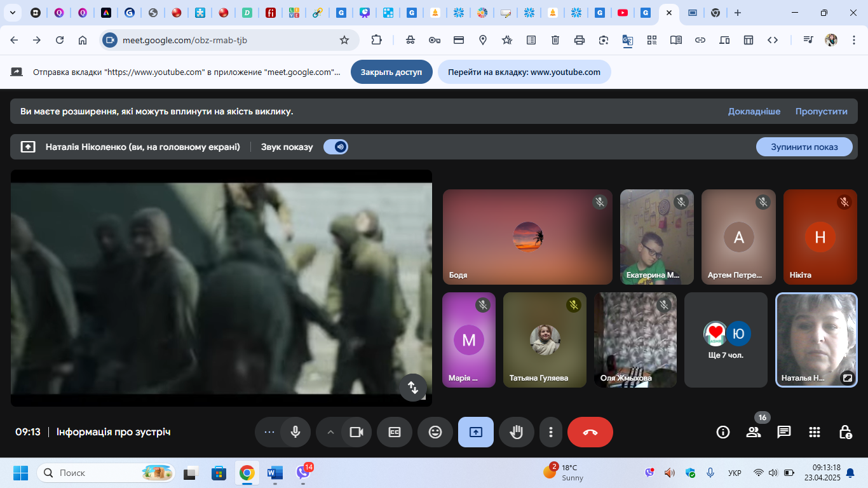Click the QR code toolbar icon

(x=652, y=40)
